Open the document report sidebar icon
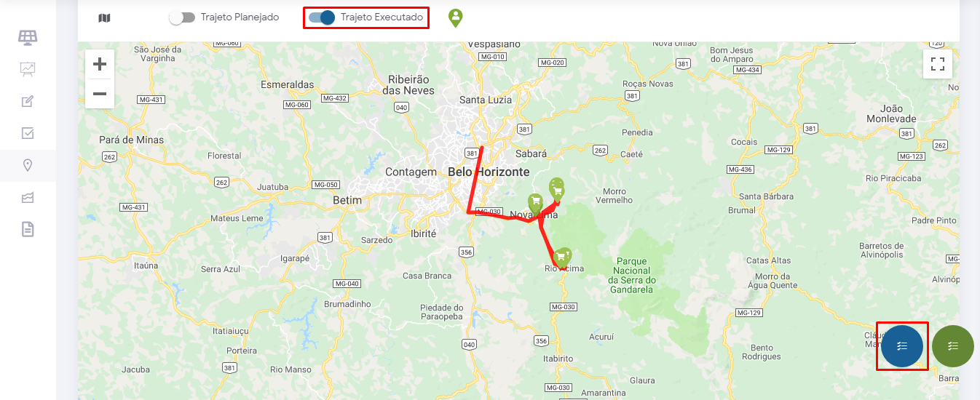This screenshot has height=400, width=980. [x=28, y=230]
